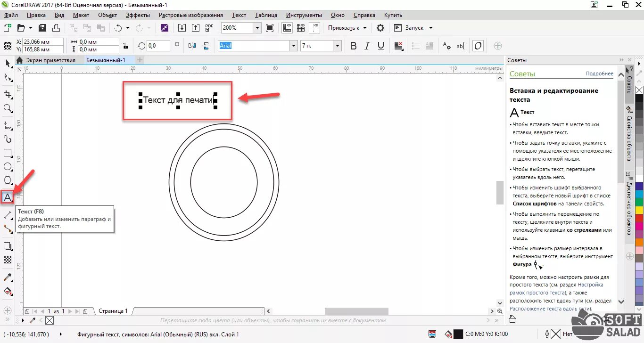This screenshot has width=644, height=343.
Task: Select the Rectangle tool
Action: pyautogui.click(x=7, y=153)
